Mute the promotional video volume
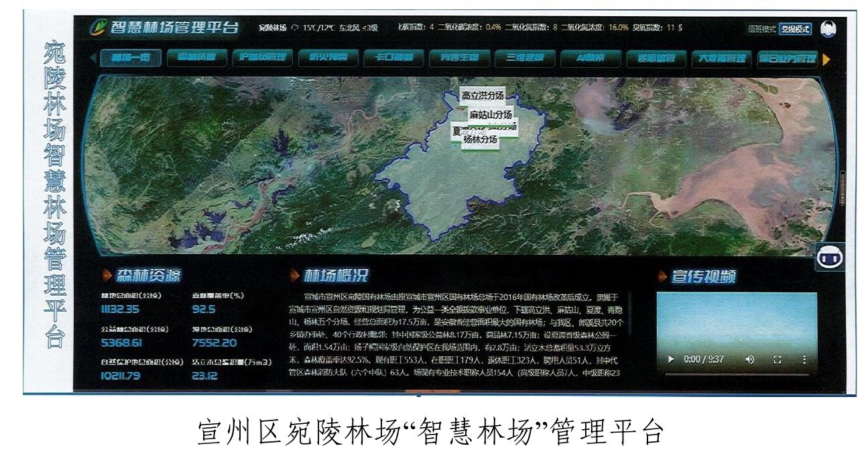 point(749,359)
